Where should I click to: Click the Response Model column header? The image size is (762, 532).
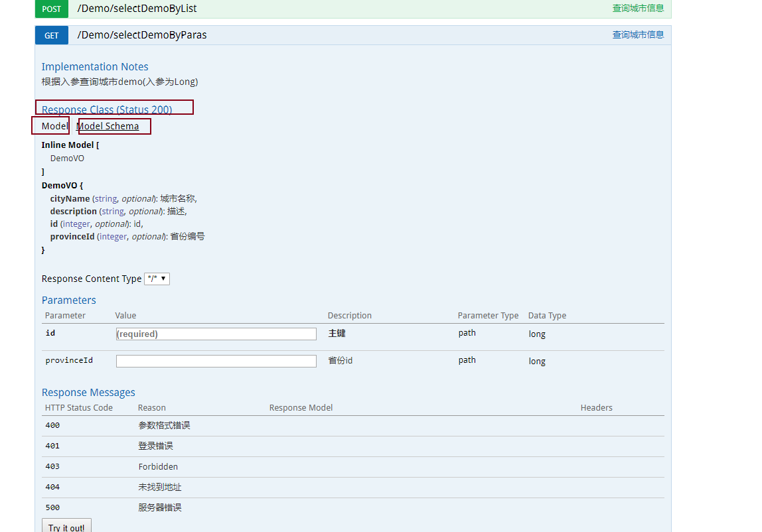pyautogui.click(x=301, y=408)
